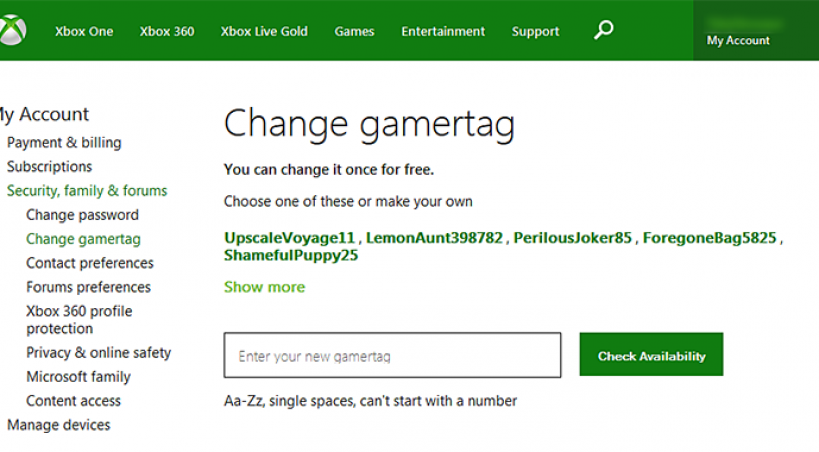Open Payment & billing in the sidebar
The image size is (819, 452).
click(64, 143)
